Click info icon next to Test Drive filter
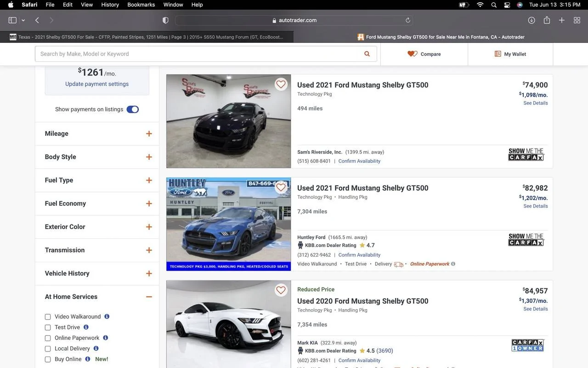The height and width of the screenshot is (368, 588). (86, 327)
